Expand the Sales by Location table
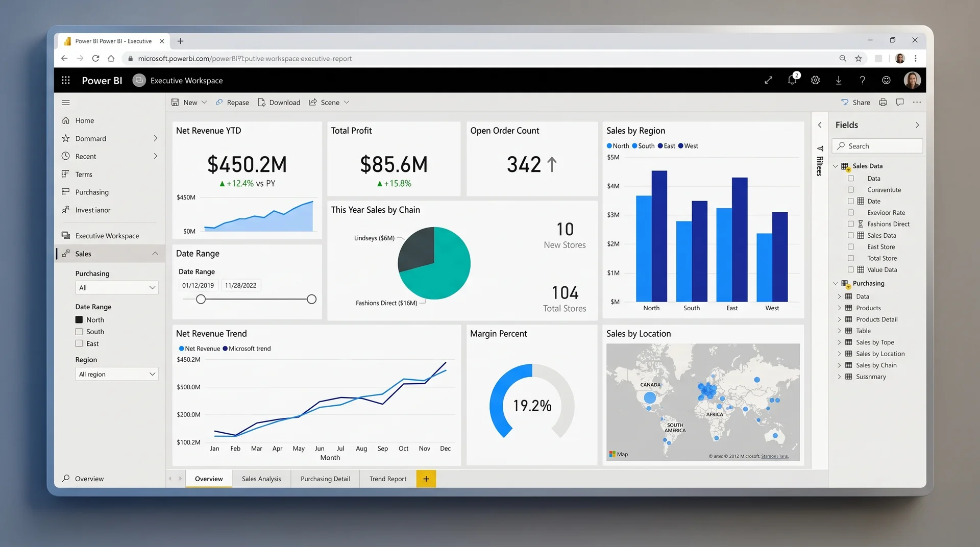 coord(839,354)
